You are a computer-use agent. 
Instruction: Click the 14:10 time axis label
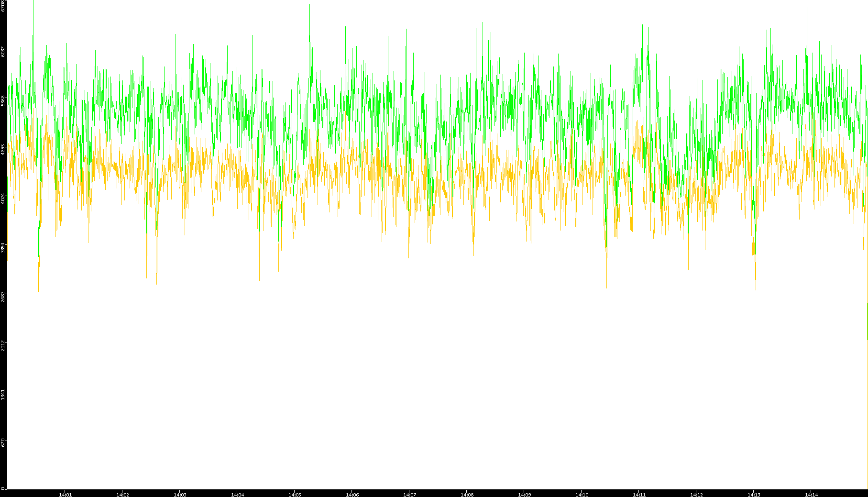pyautogui.click(x=582, y=495)
